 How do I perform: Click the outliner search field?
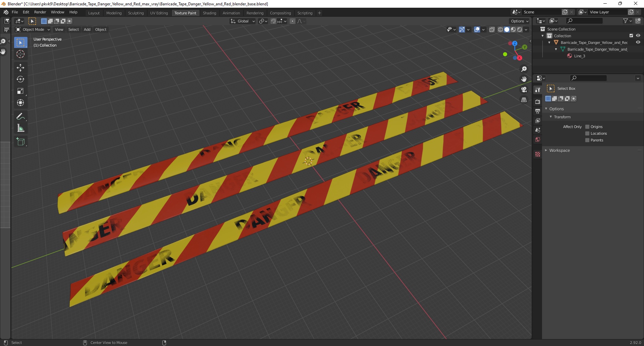[584, 21]
